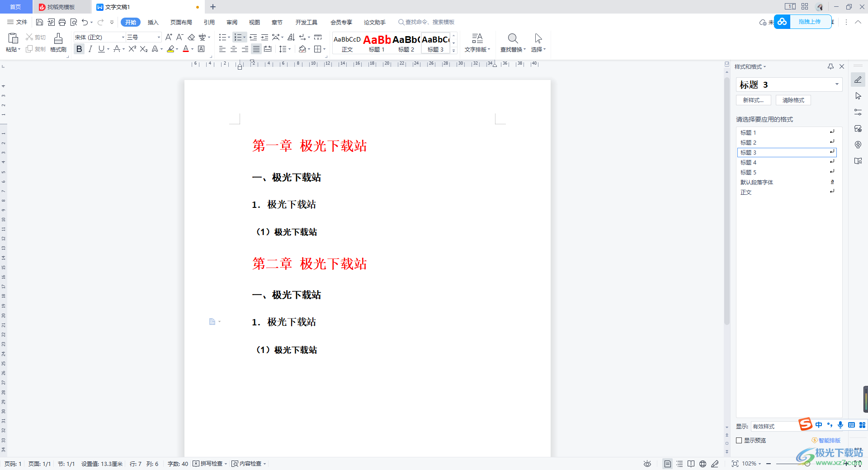Image resolution: width=868 pixels, height=470 pixels.
Task: Open the 插入 ribbon tab
Action: pos(153,22)
